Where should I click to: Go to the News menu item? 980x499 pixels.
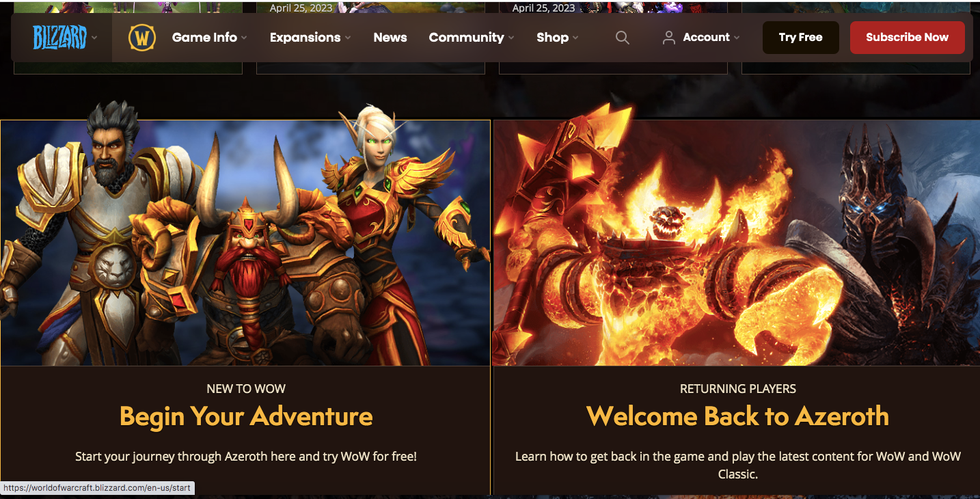pyautogui.click(x=390, y=38)
